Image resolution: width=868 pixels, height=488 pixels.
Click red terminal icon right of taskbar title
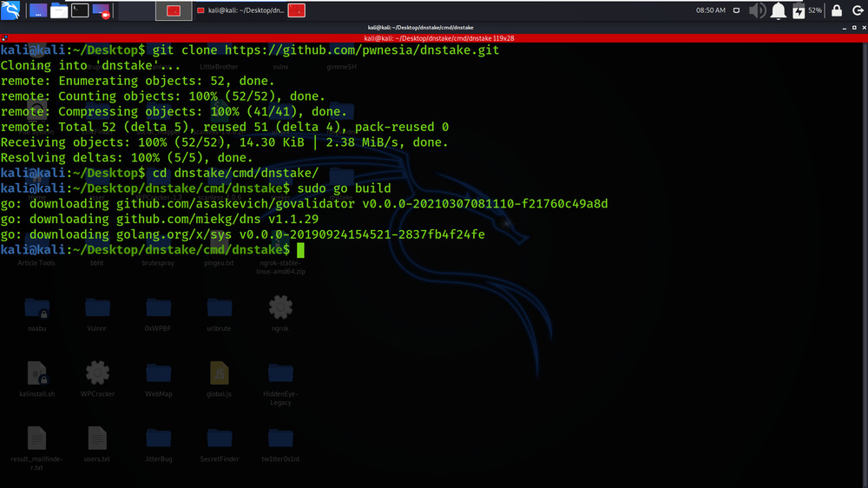(x=297, y=10)
